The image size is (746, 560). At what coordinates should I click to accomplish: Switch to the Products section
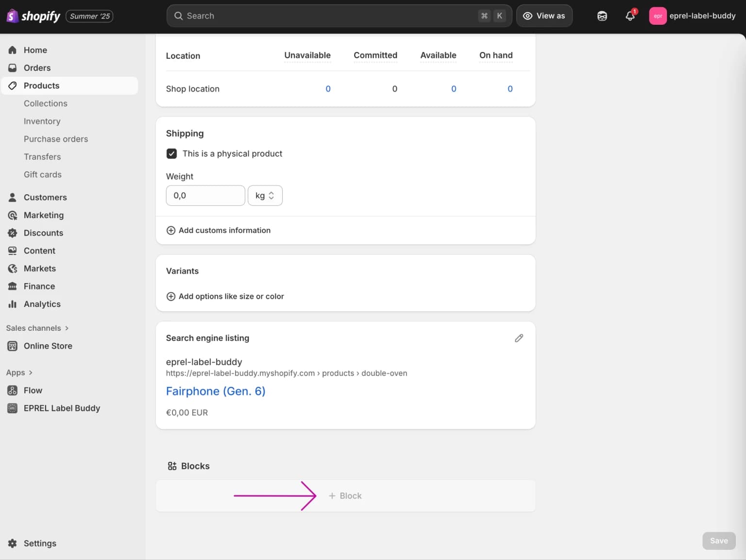tap(41, 85)
